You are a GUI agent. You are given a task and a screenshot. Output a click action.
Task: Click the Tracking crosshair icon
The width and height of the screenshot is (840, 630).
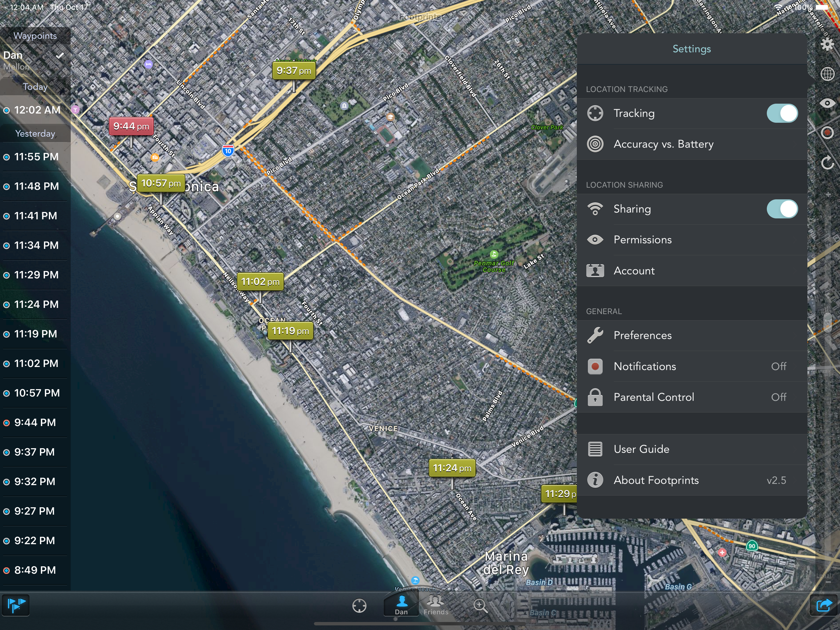(x=595, y=113)
